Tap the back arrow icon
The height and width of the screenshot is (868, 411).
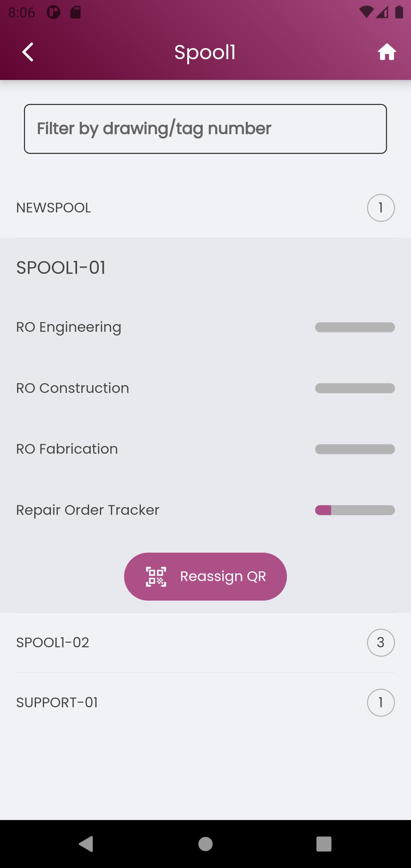[x=28, y=52]
